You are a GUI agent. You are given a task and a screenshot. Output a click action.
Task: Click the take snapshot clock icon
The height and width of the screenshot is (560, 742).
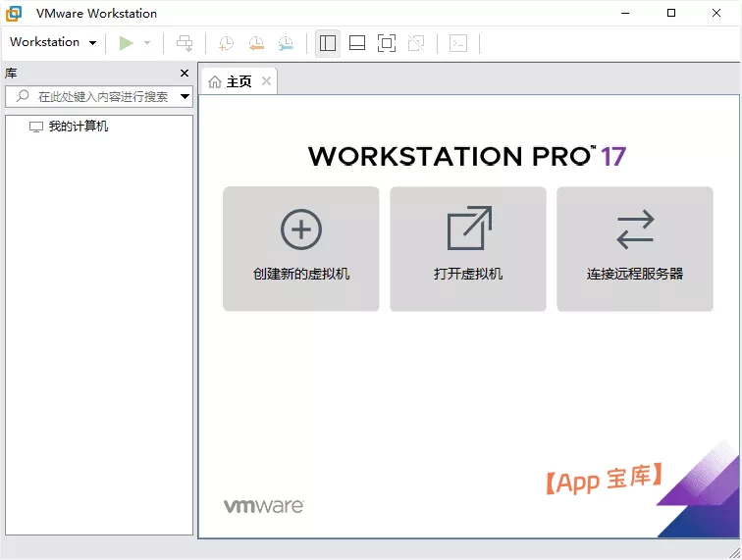click(226, 43)
